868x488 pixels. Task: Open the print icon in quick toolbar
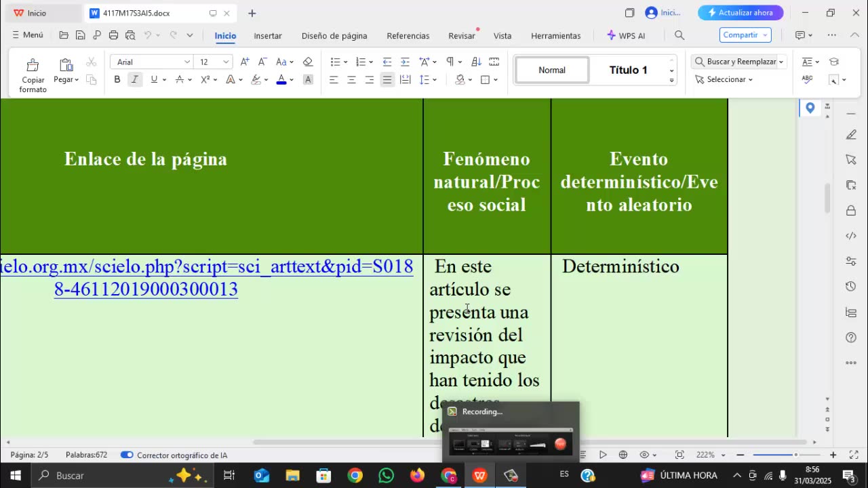(113, 35)
